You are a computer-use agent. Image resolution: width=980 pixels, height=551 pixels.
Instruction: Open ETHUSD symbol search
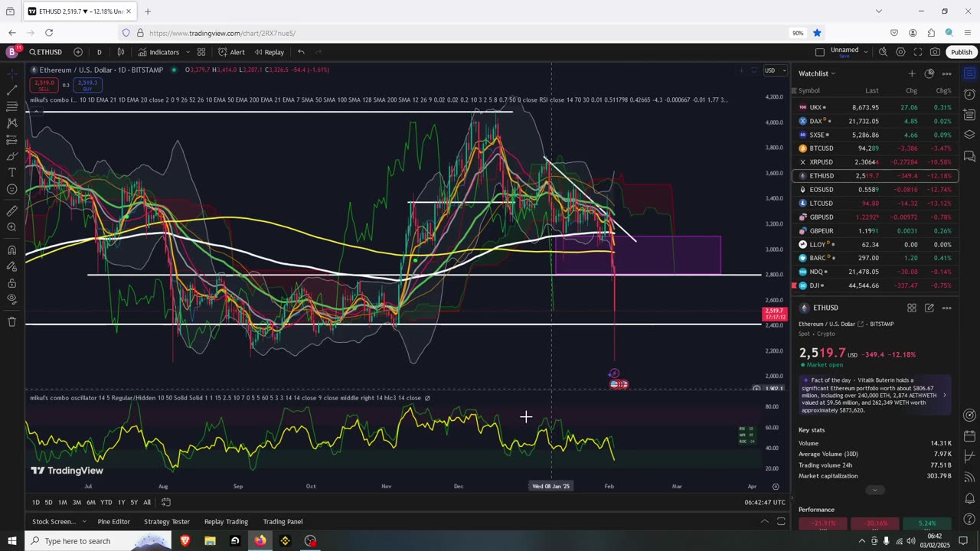click(46, 52)
